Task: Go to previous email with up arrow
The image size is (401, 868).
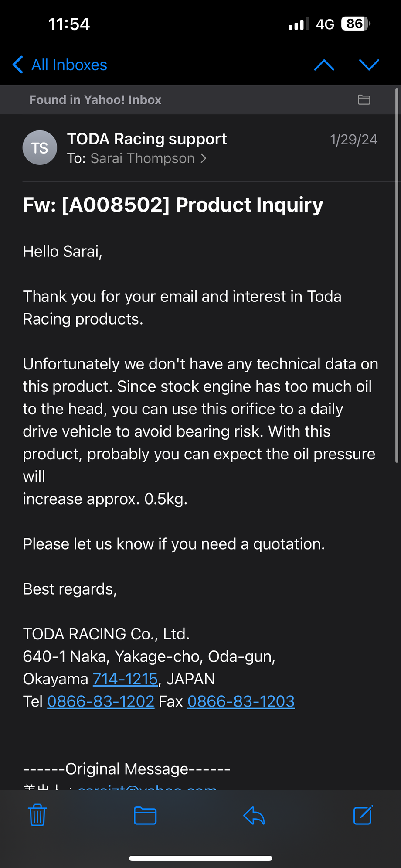Action: pos(324,65)
